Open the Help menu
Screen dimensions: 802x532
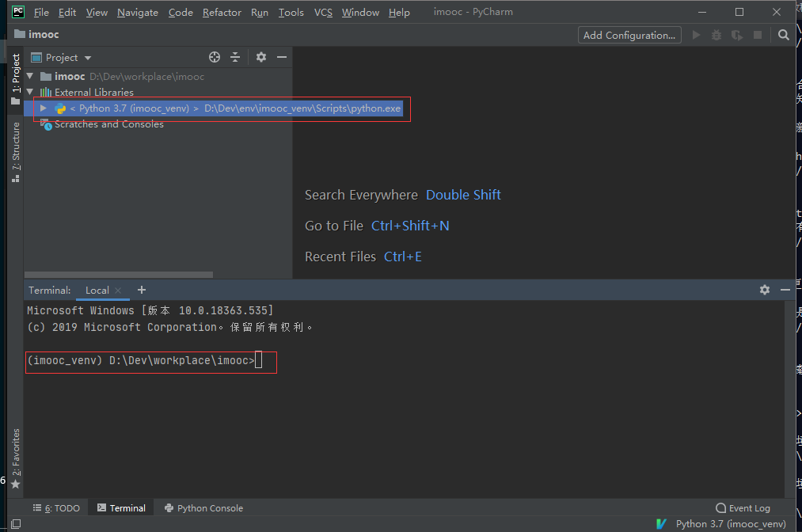[x=399, y=13]
